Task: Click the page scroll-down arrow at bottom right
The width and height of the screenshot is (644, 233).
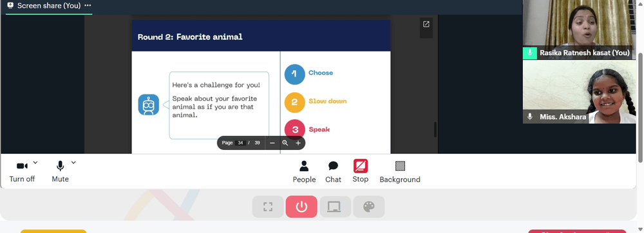Action: coord(640,229)
